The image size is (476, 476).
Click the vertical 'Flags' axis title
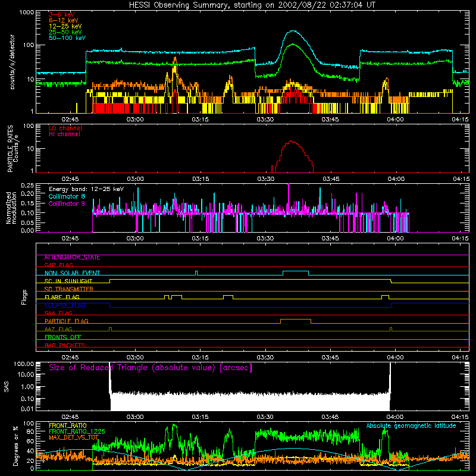tap(24, 297)
